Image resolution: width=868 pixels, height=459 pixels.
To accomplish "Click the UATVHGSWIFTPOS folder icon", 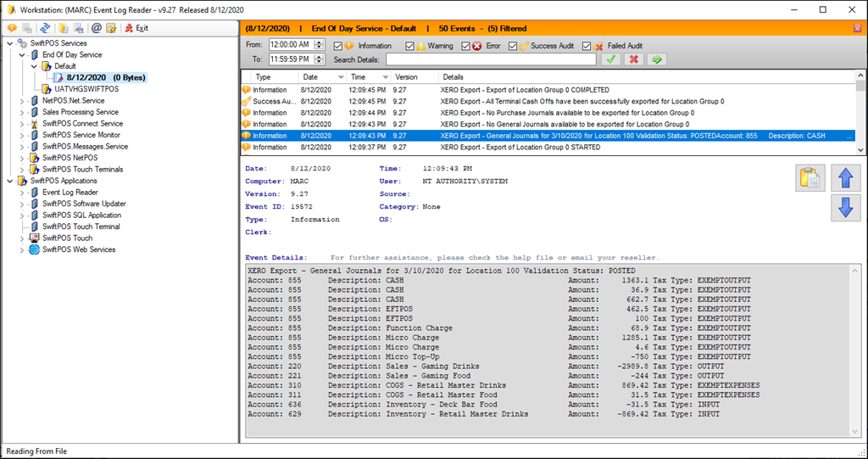I will click(x=47, y=89).
